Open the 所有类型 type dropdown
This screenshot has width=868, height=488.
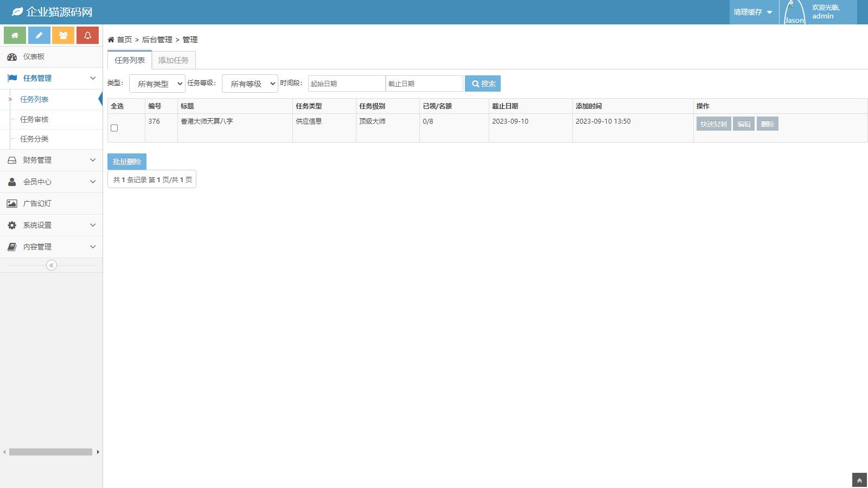pos(157,84)
